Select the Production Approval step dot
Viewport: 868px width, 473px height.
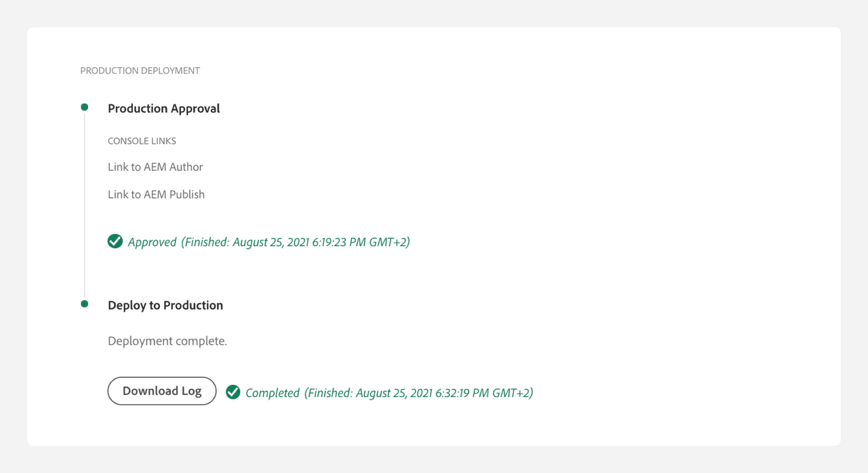pos(84,107)
